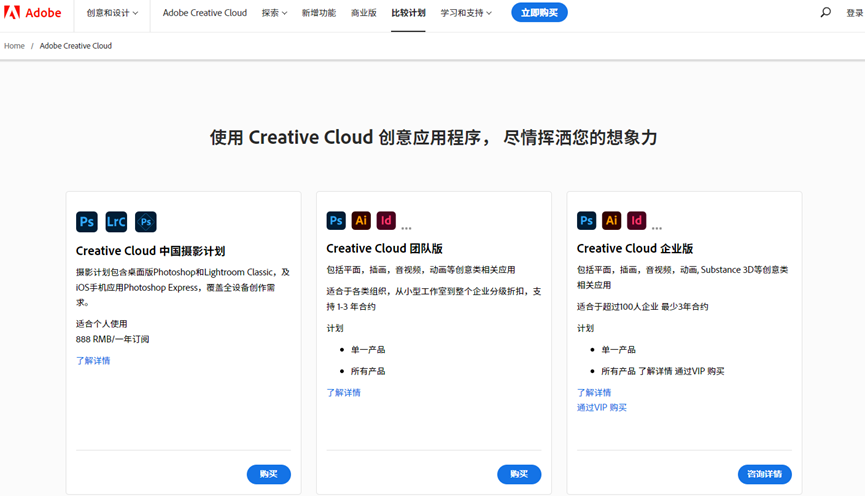Click the Creative Cloud 中国摄影计划 title

pos(150,251)
